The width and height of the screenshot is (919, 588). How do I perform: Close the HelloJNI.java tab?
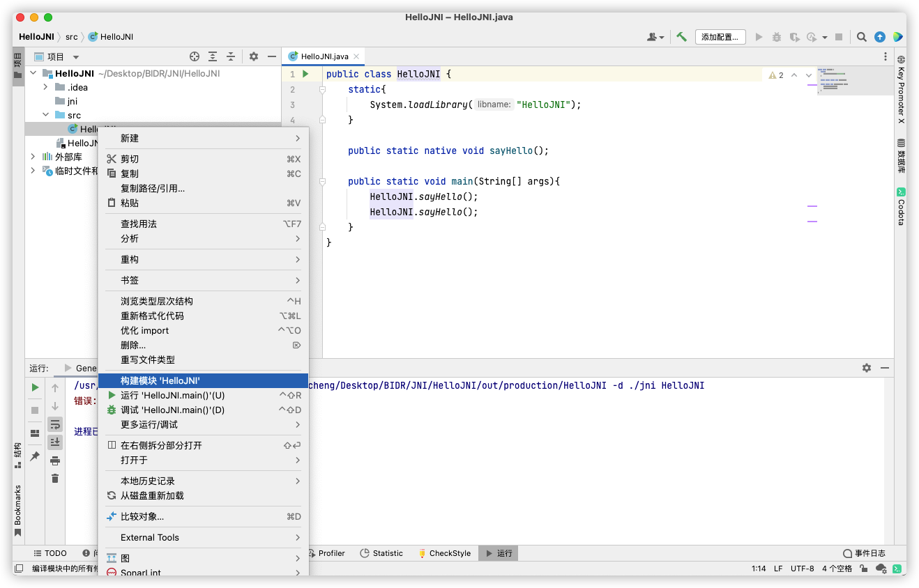pos(356,56)
